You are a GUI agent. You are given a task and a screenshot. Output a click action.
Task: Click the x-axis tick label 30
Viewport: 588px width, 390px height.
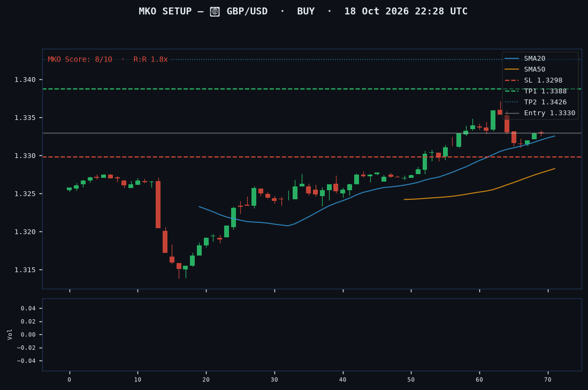point(274,379)
